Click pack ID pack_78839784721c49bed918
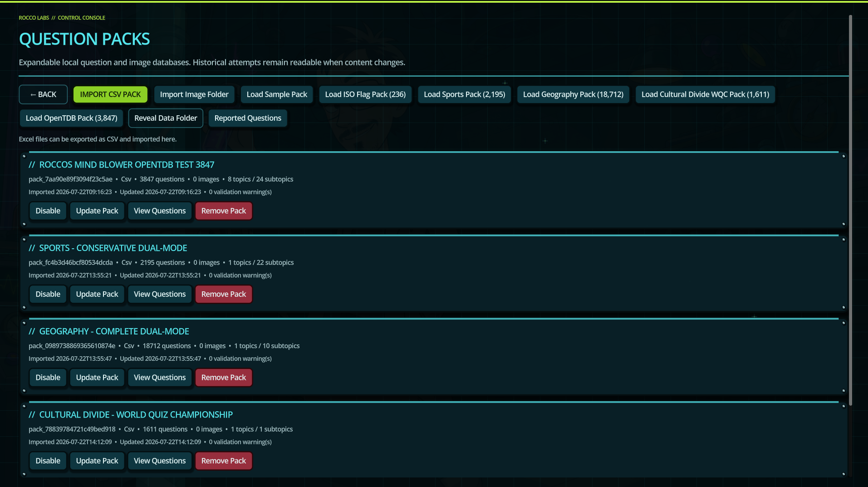This screenshot has width=868, height=487. (72, 429)
